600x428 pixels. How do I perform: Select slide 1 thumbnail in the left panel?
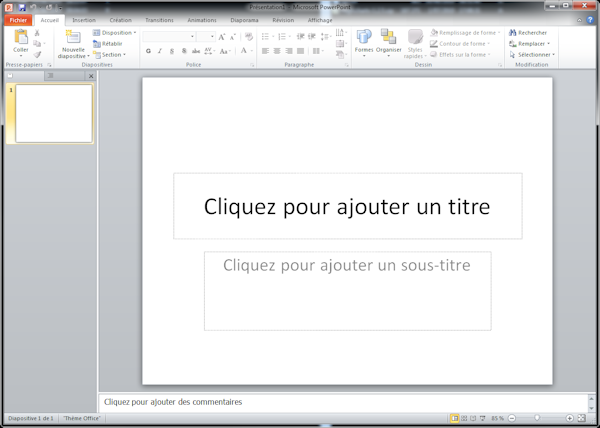[54, 113]
